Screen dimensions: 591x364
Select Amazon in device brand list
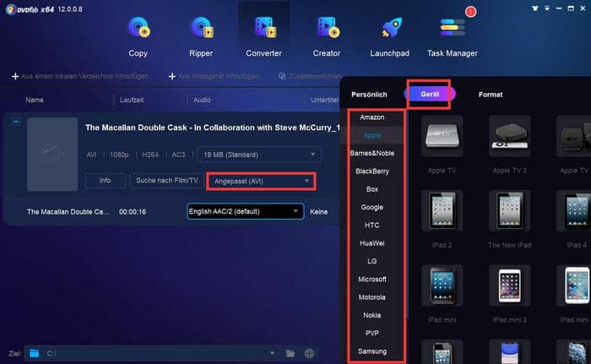pyautogui.click(x=372, y=117)
